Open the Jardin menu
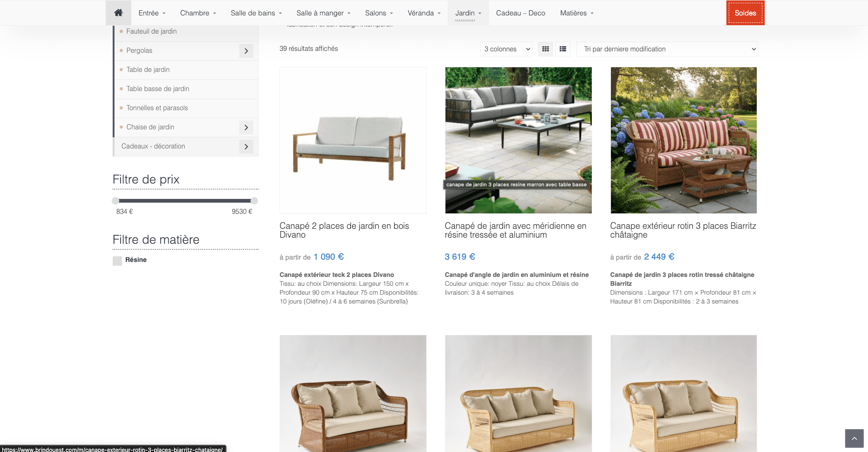Viewport: 868px width, 452px height. [x=468, y=13]
